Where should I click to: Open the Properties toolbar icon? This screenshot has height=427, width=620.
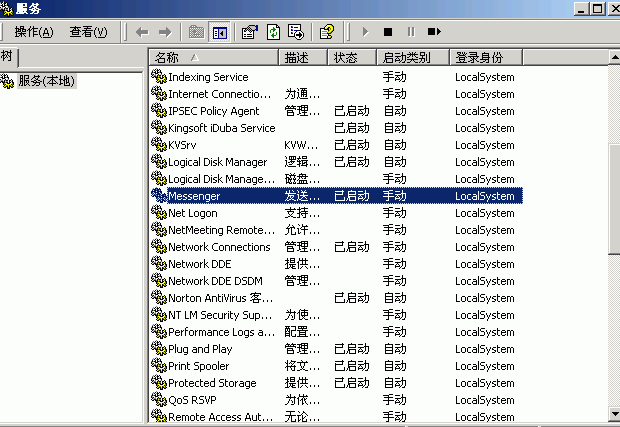click(x=250, y=32)
